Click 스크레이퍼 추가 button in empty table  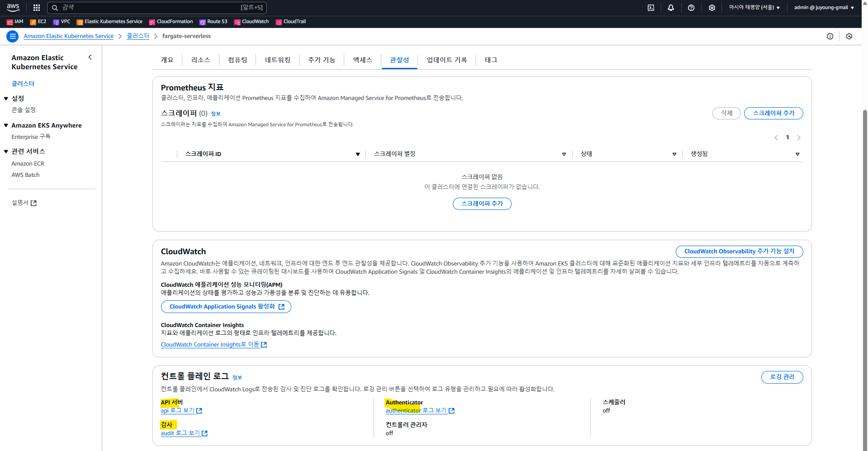click(482, 204)
